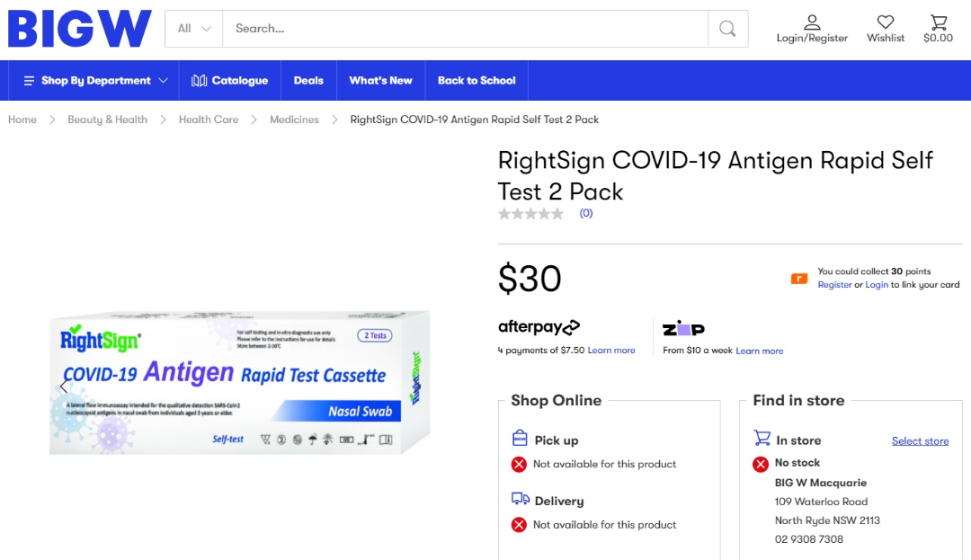Screen dimensions: 971x560
Task: Go to the Deals menu item
Action: (x=308, y=80)
